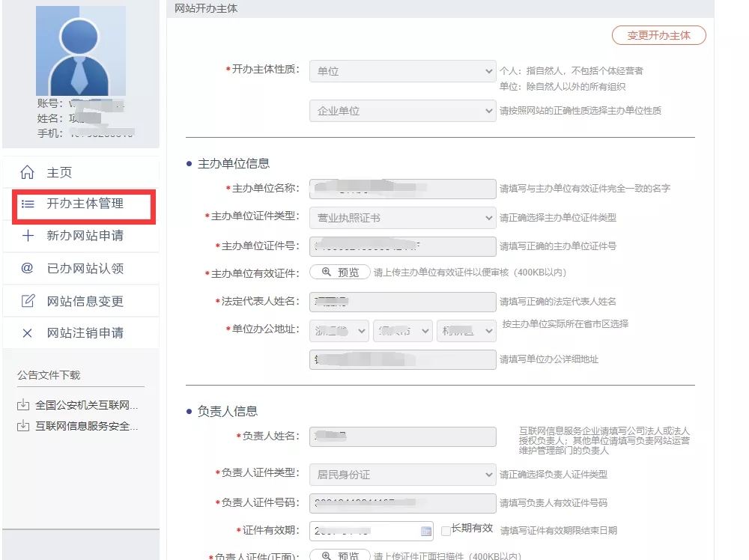Viewport: 749px width, 560px height.
Task: Expand the 主办单位证件类型 dropdown
Action: pyautogui.click(x=402, y=218)
